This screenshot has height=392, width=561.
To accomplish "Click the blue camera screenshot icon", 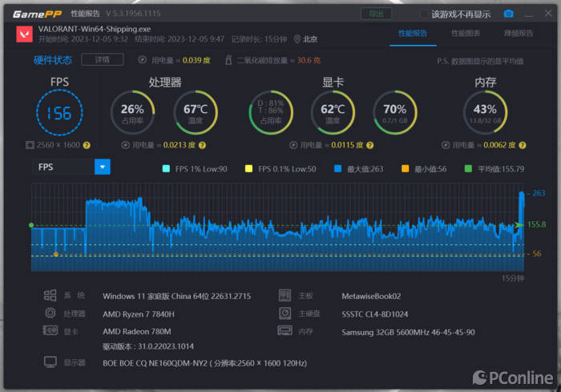I will pos(508,14).
